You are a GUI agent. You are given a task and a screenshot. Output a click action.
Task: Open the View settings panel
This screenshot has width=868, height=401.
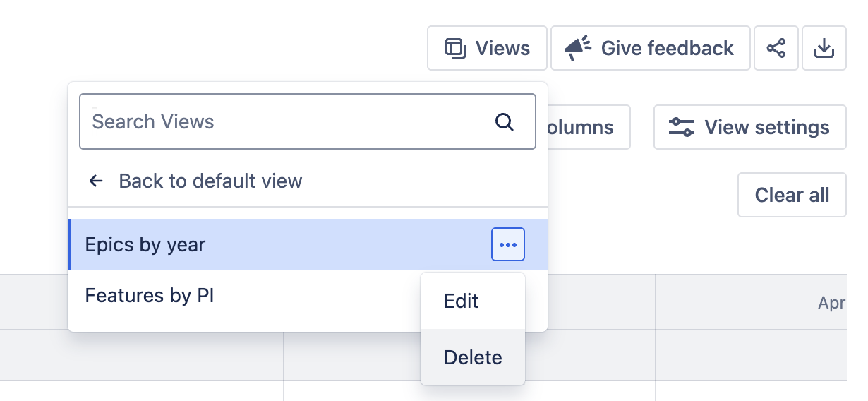(750, 128)
